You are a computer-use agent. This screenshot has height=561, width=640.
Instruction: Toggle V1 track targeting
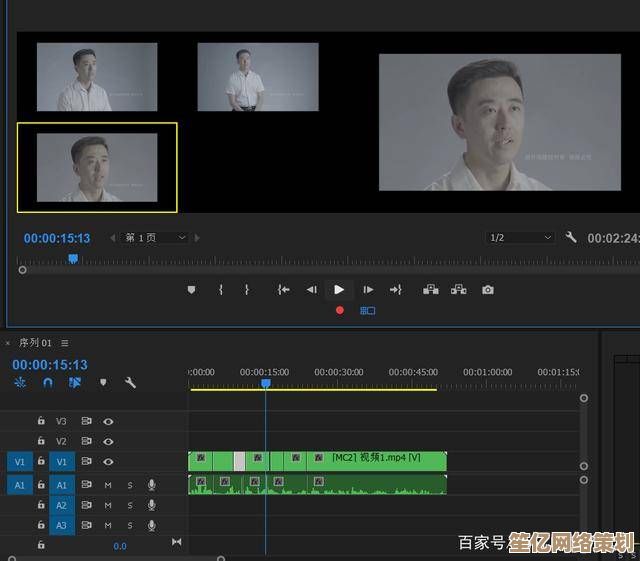(62, 462)
